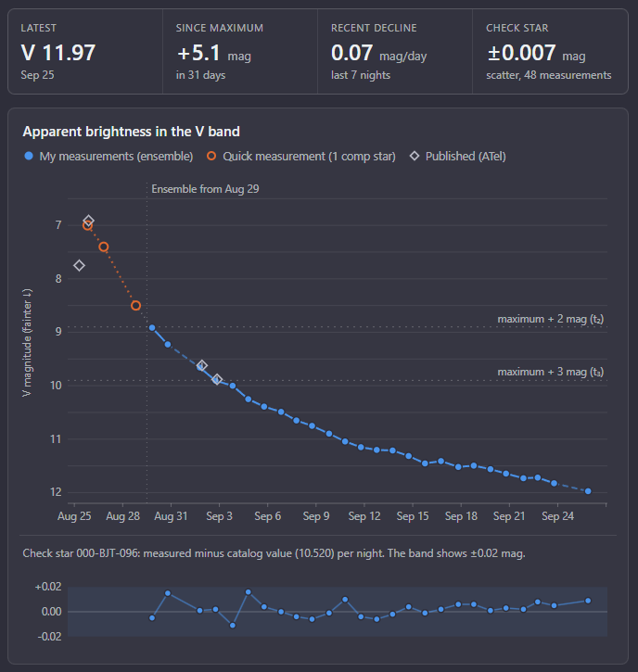Viewport: 638px width, 672px height.
Task: Toggle the 'Published (ATel)' legend label
Action: [466, 156]
